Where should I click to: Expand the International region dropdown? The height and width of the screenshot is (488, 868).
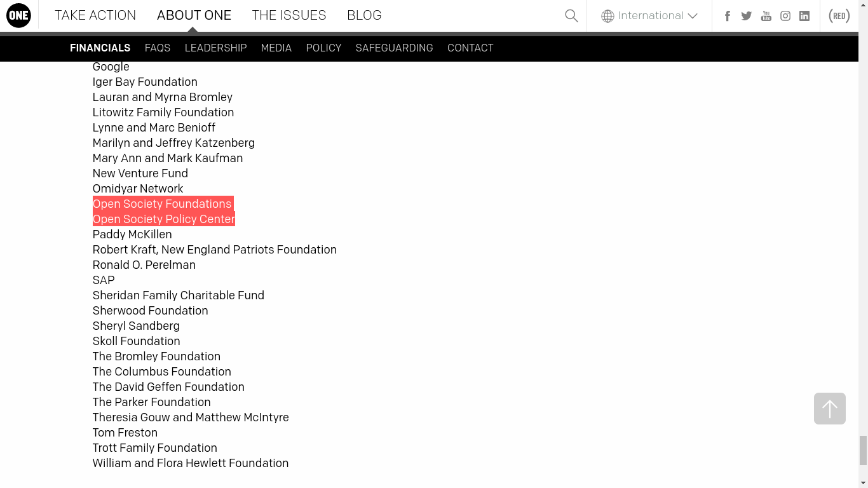tap(649, 16)
